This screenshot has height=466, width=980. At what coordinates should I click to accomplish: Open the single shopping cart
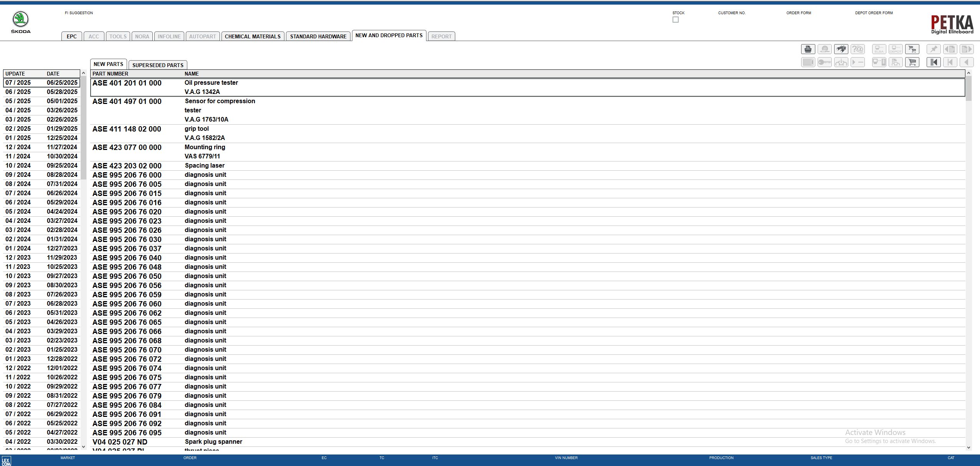(912, 62)
